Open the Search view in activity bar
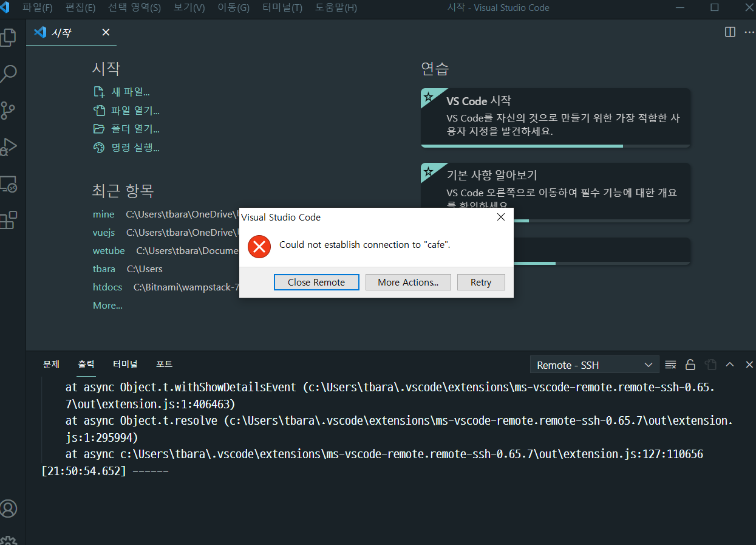Image resolution: width=756 pixels, height=545 pixels. pos(9,74)
